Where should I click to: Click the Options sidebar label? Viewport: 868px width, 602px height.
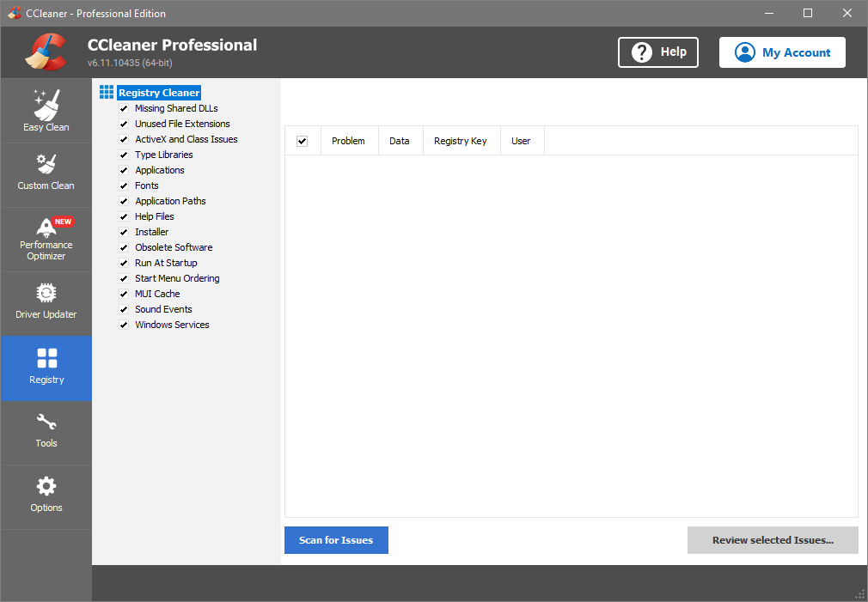tap(46, 508)
